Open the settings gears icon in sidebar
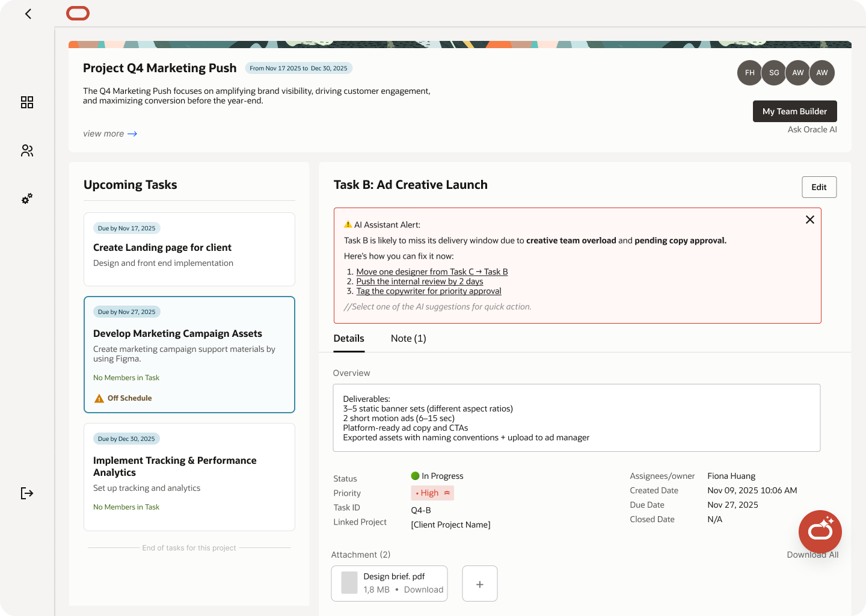 [x=27, y=199]
